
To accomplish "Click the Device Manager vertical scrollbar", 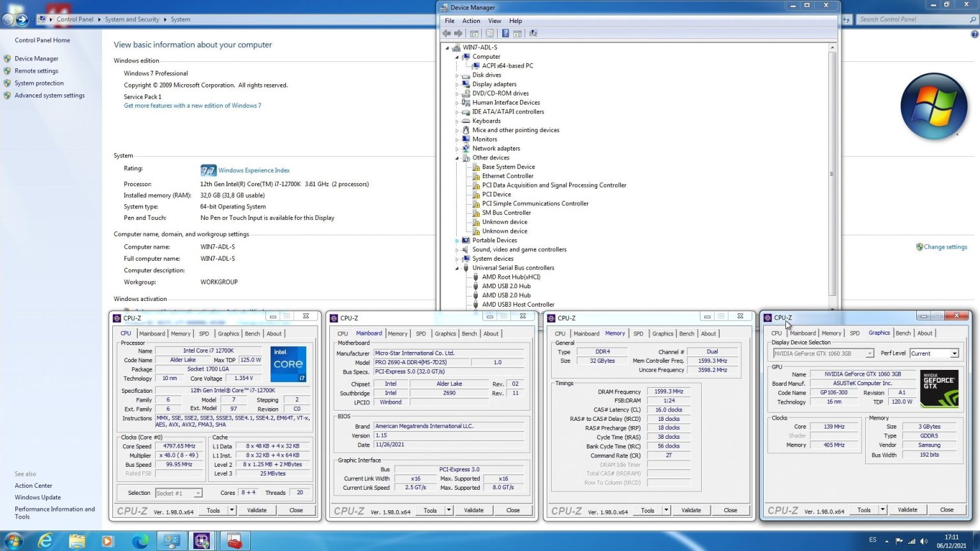I will point(832,172).
